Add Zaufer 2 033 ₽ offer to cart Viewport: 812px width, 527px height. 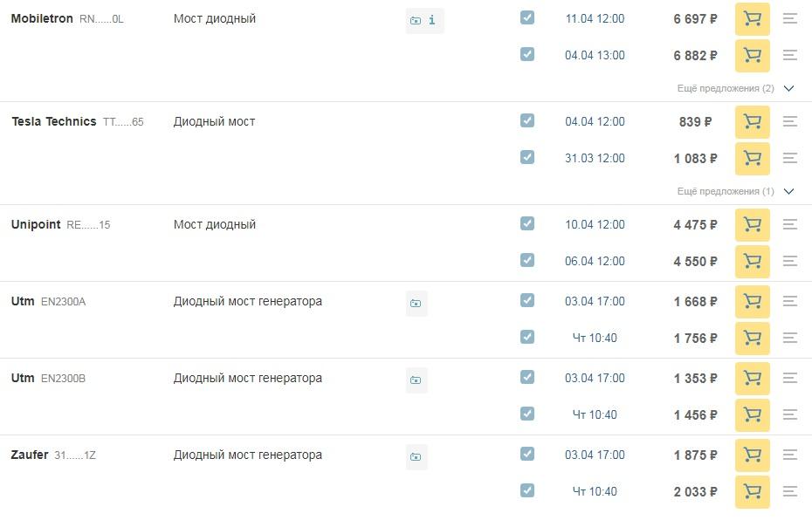[x=752, y=491]
